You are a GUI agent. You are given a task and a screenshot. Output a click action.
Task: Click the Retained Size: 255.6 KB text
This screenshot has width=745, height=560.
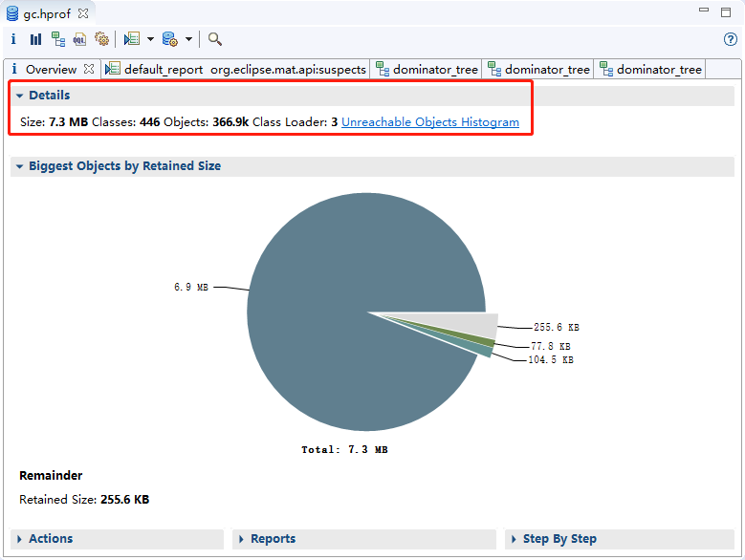[x=84, y=500]
